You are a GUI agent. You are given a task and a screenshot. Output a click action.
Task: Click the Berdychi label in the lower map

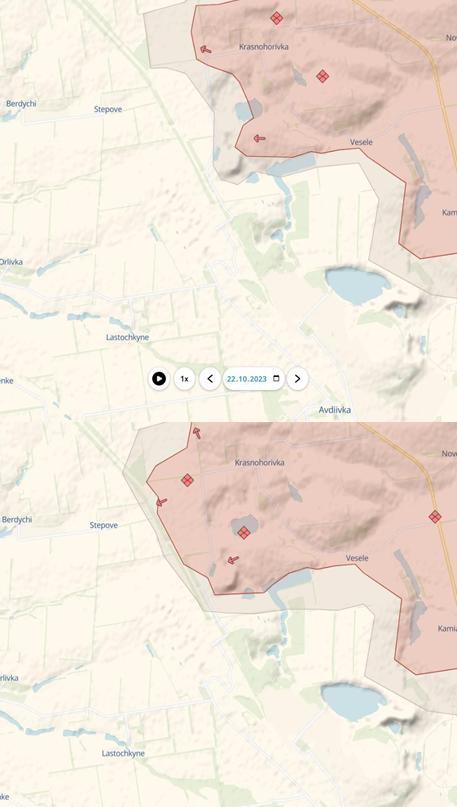point(17,520)
